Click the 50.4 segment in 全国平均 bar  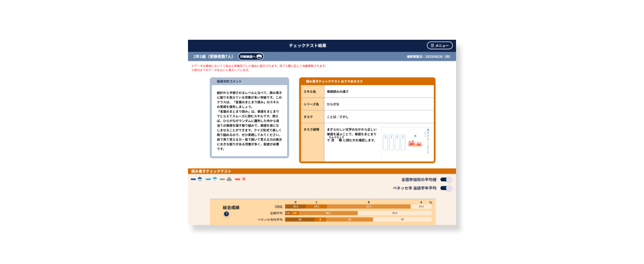click(395, 213)
